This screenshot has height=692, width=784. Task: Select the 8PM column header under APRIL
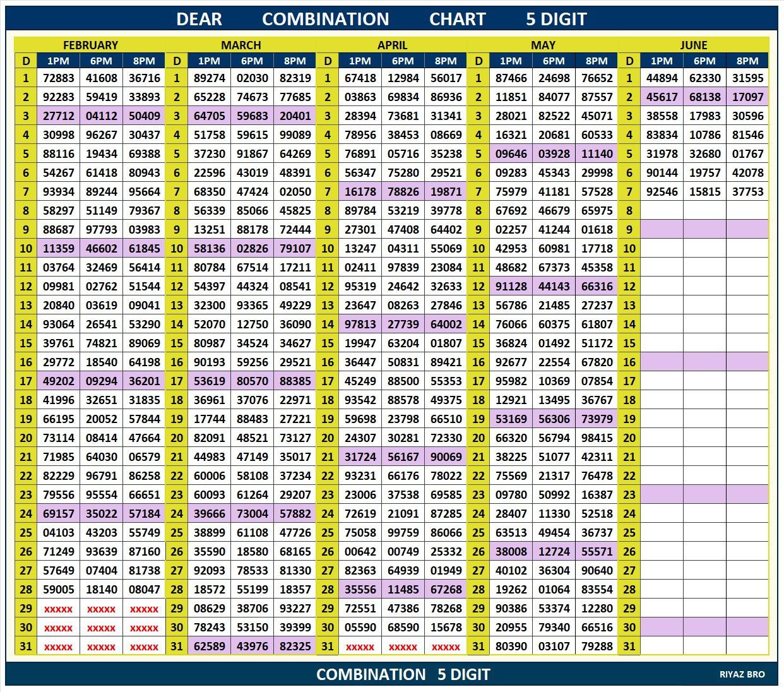tap(446, 61)
